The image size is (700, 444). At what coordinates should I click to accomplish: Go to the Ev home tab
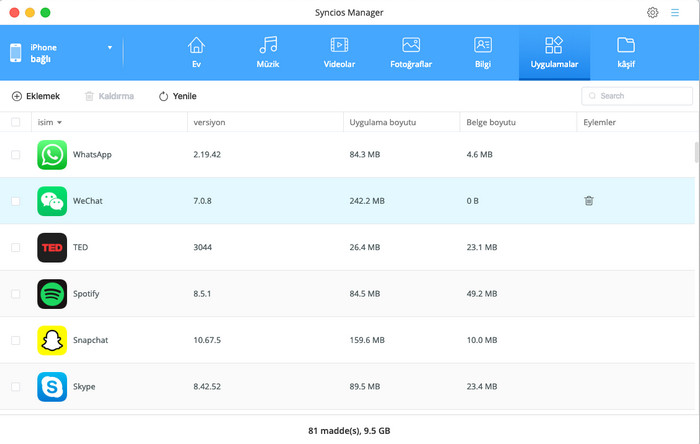pyautogui.click(x=196, y=53)
